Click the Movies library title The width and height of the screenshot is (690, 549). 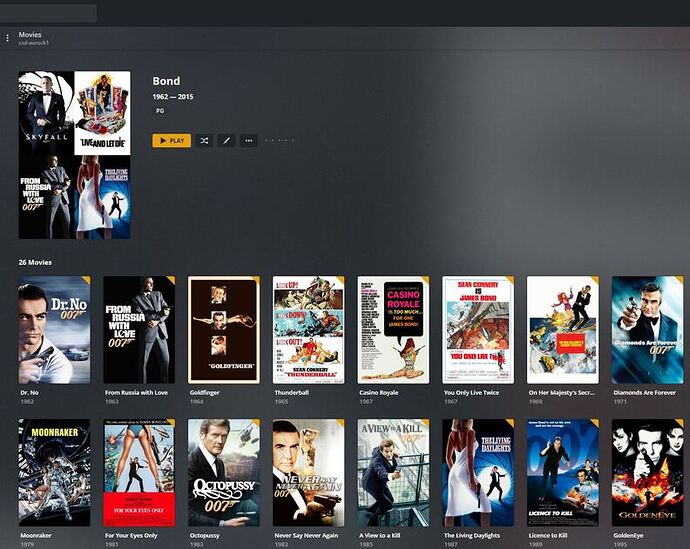(x=30, y=35)
